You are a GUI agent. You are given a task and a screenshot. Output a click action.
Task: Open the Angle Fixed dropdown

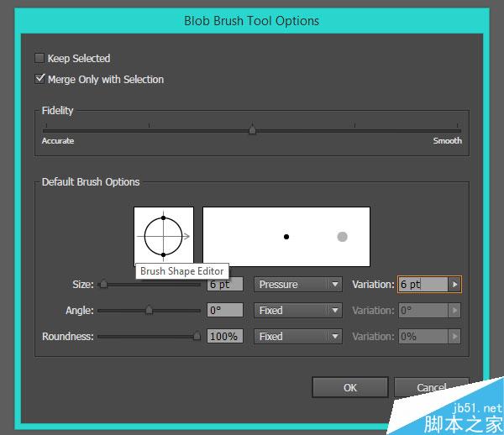(298, 311)
